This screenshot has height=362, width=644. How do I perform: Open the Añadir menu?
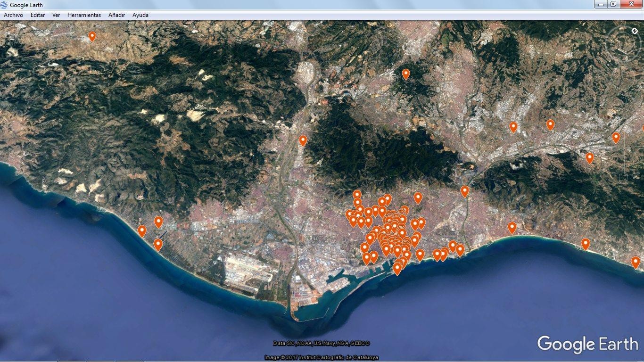click(x=116, y=15)
